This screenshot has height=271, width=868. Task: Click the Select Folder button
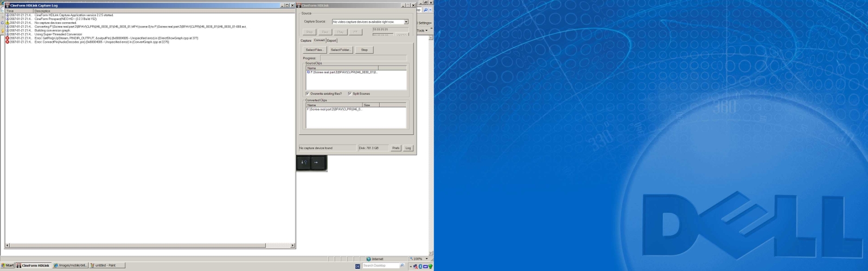(x=341, y=50)
